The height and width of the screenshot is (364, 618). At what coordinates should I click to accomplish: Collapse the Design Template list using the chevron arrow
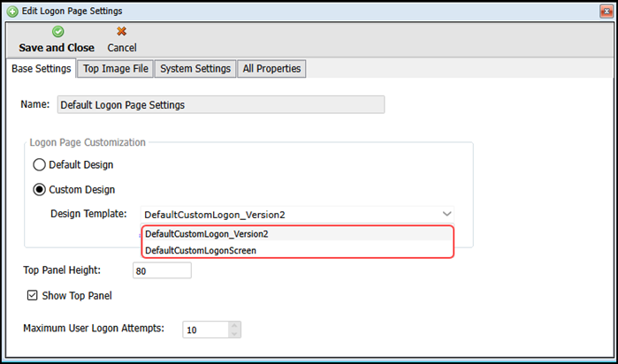tap(446, 214)
